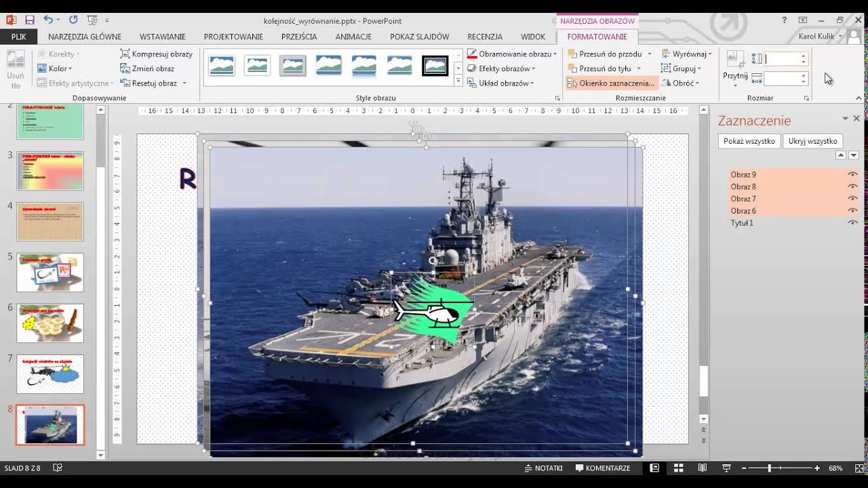Expand Układ obrazów dropdown
The image size is (868, 488).
click(500, 83)
